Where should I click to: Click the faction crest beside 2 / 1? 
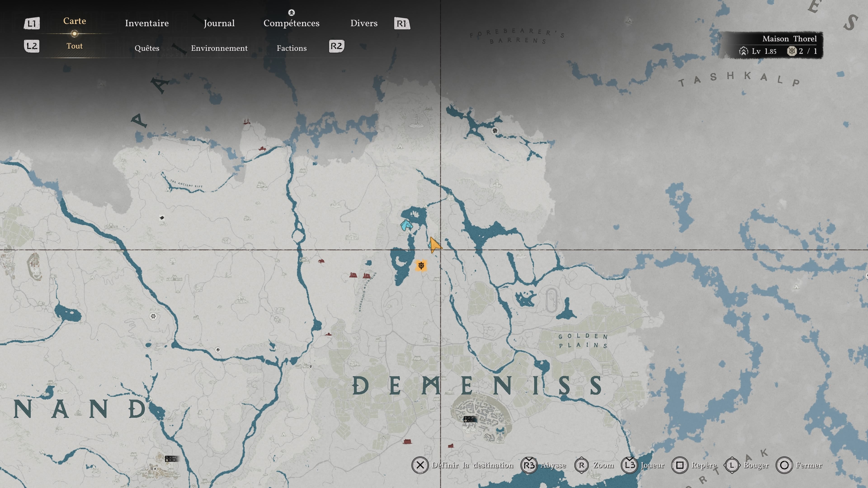792,51
